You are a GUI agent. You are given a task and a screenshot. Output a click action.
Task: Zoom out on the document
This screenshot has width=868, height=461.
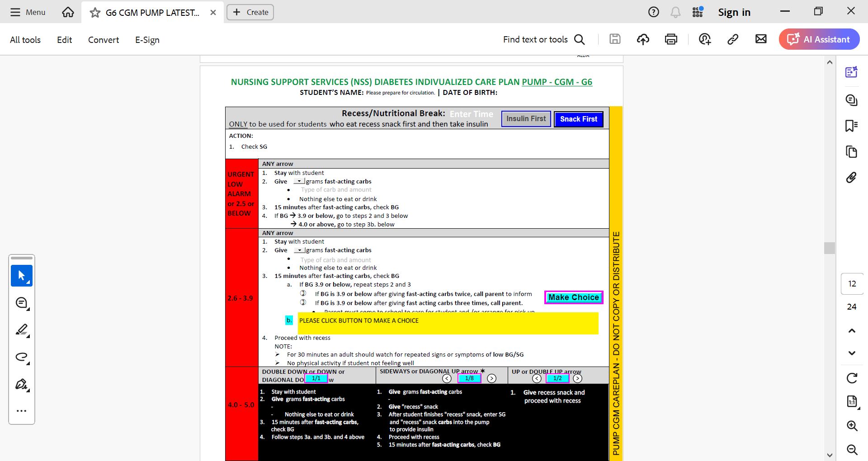coord(852,450)
